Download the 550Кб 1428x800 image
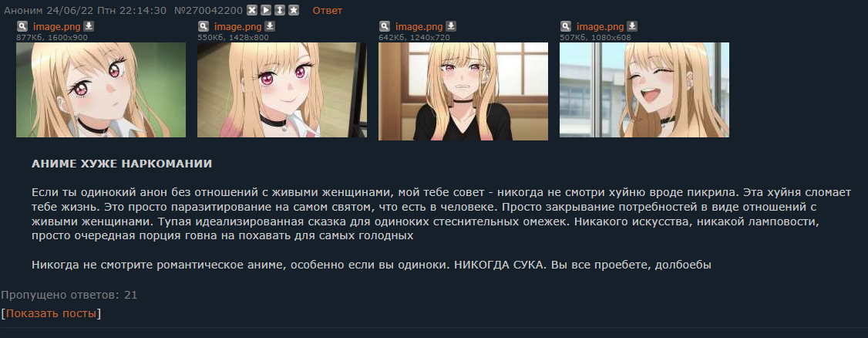Viewport: 868px width, 338px height. click(270, 26)
